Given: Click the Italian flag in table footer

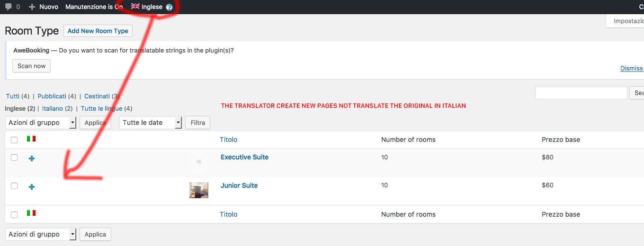Looking at the screenshot, I should (x=31, y=213).
